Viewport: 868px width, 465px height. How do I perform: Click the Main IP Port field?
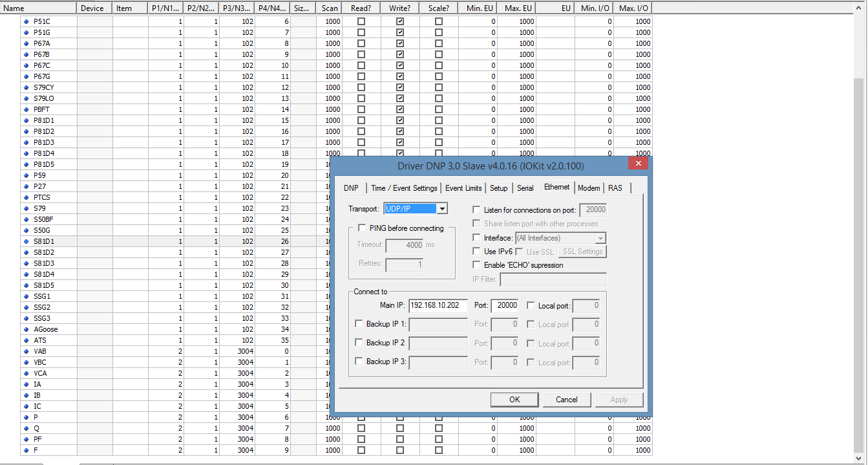pyautogui.click(x=505, y=305)
